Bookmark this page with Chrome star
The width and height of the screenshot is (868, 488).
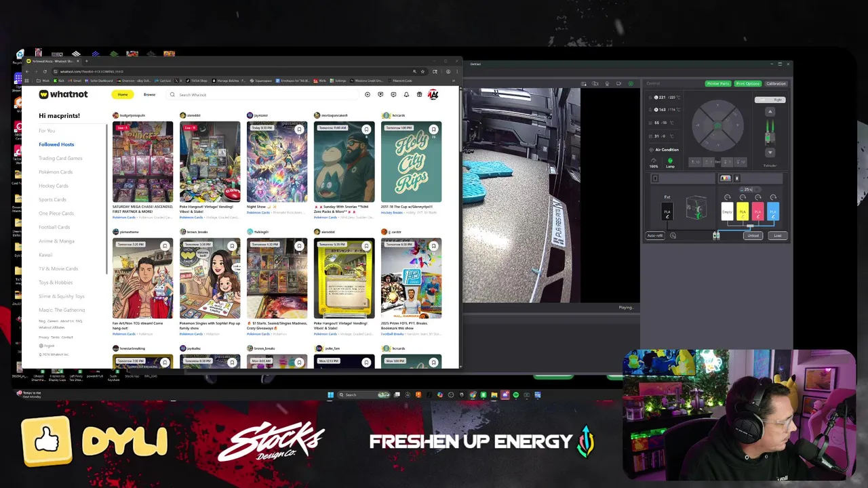pos(422,71)
